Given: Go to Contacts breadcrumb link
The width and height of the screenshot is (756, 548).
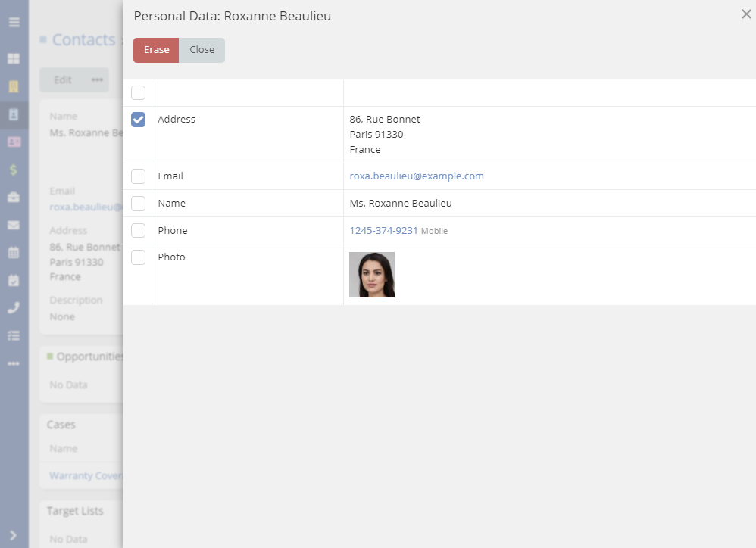Looking at the screenshot, I should 84,40.
